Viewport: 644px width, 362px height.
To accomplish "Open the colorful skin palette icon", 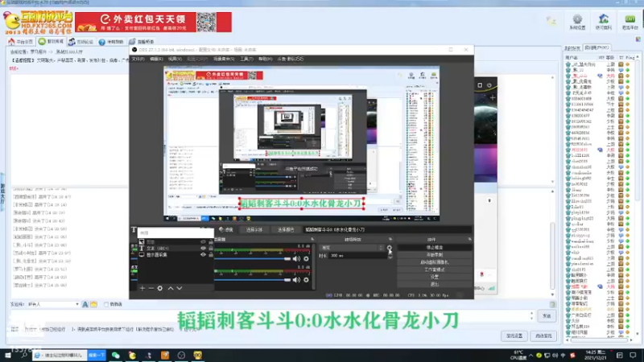I will [638, 39].
